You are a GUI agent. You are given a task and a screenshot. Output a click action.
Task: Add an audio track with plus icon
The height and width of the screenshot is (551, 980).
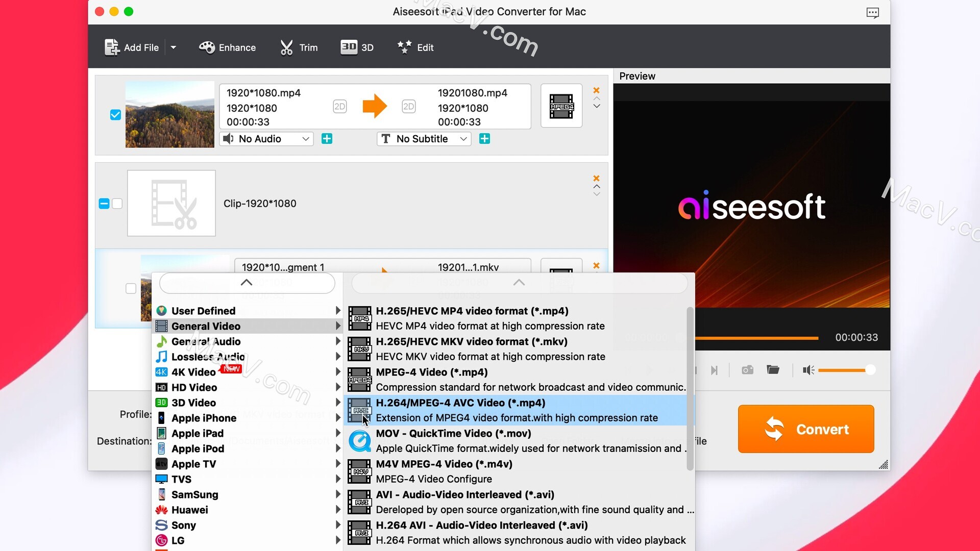pyautogui.click(x=327, y=139)
